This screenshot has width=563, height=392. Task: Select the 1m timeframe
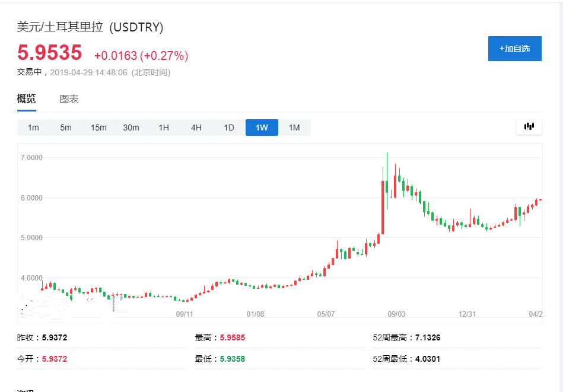(x=33, y=128)
